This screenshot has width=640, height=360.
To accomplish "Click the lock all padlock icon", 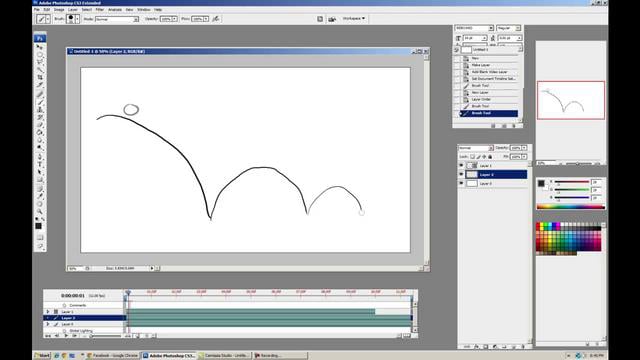I will 490,157.
